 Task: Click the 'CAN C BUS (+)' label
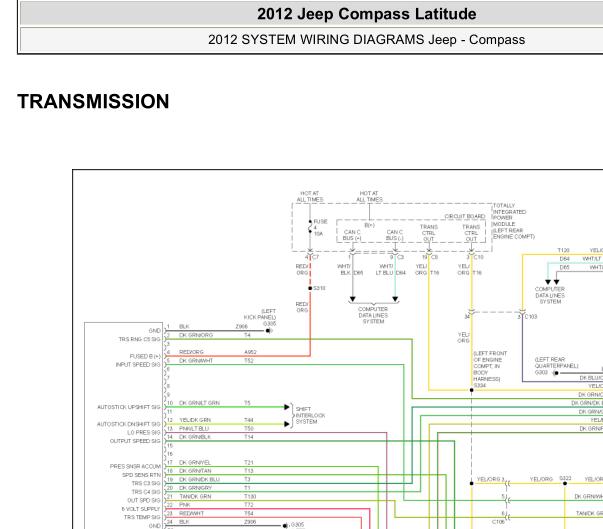[x=352, y=235]
